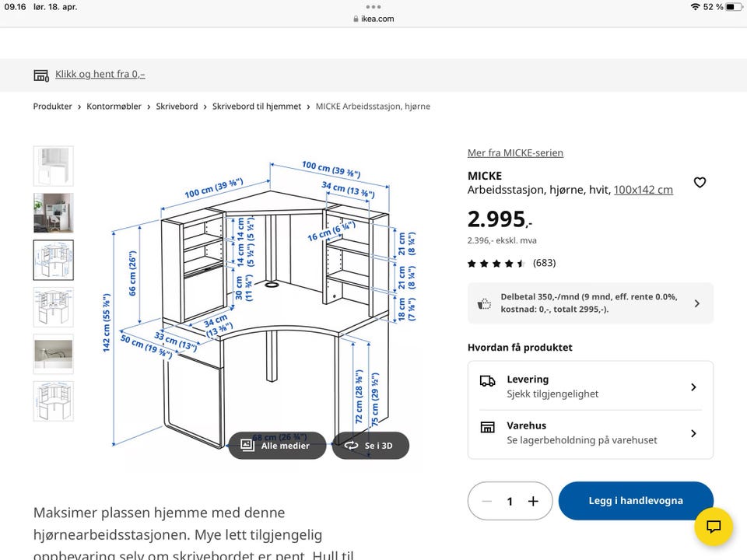Go to the Skrivebord breadcrumb
Viewport: 747px width, 560px height.
pyautogui.click(x=177, y=107)
